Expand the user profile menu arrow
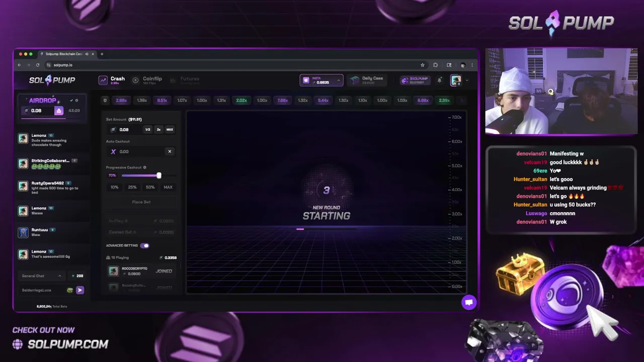644x362 pixels. pos(467,80)
